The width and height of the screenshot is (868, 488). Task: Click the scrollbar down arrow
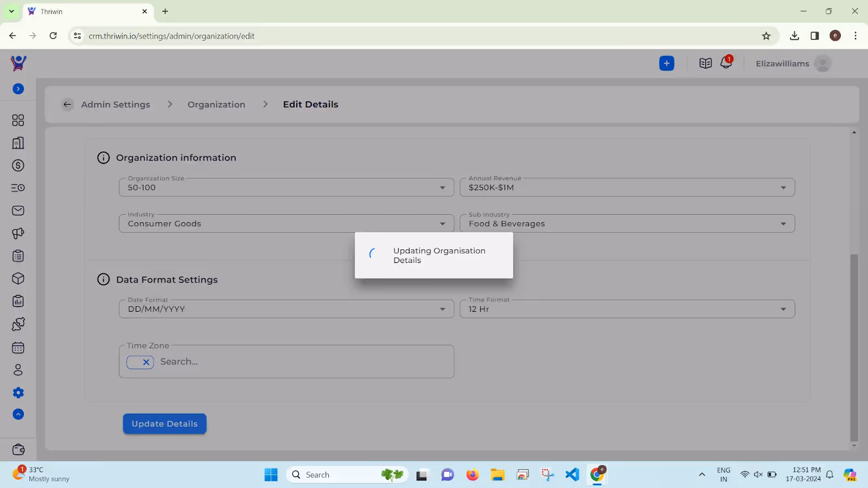pos(854,446)
